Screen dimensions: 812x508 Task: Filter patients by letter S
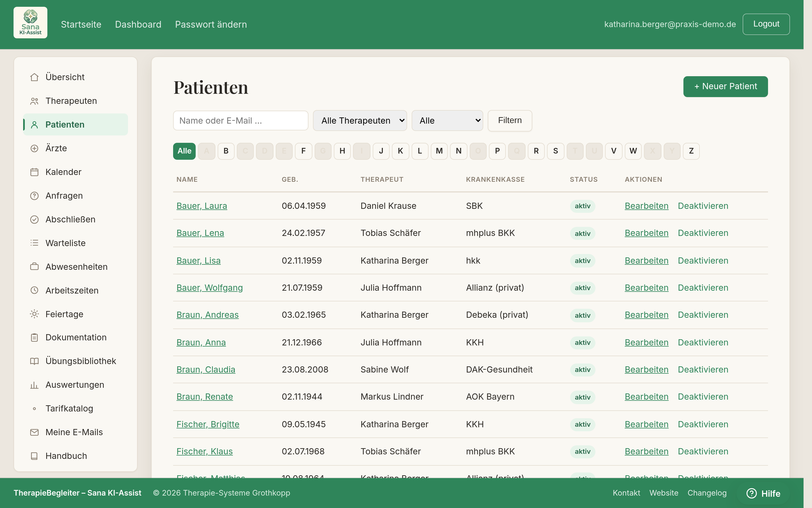(x=556, y=151)
